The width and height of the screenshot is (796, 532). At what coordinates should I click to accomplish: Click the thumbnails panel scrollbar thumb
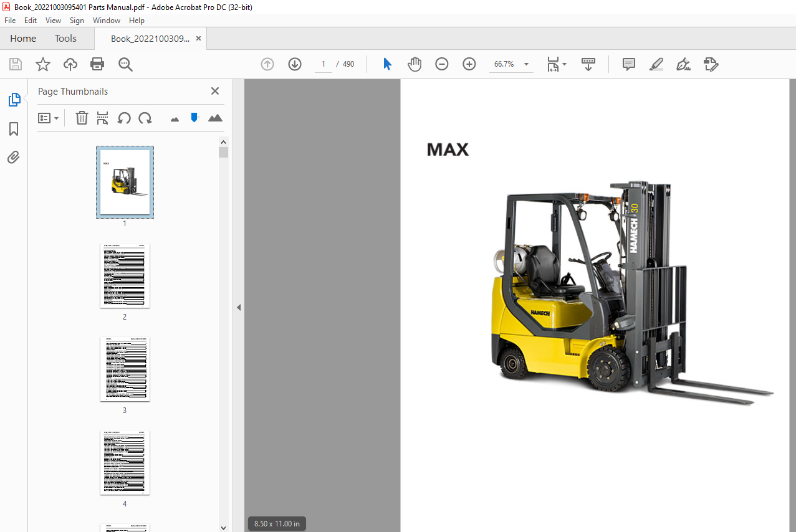point(223,153)
